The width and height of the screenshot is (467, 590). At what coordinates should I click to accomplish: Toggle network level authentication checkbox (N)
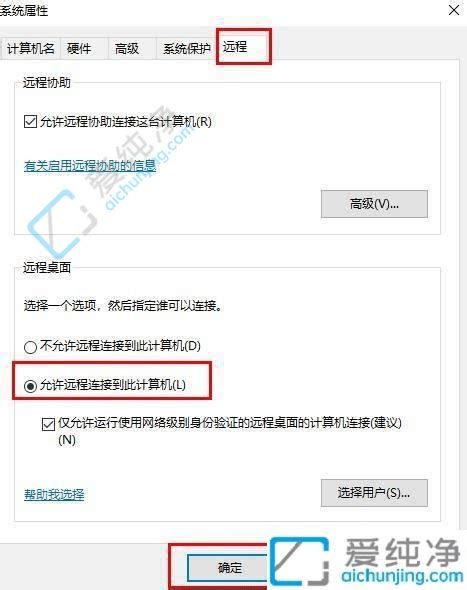(x=48, y=424)
